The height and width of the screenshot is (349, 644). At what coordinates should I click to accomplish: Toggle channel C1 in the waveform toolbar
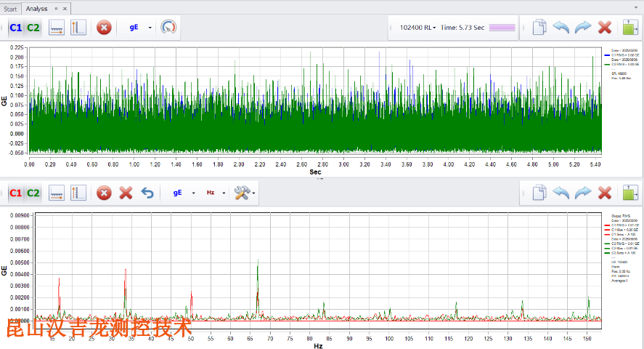point(15,28)
